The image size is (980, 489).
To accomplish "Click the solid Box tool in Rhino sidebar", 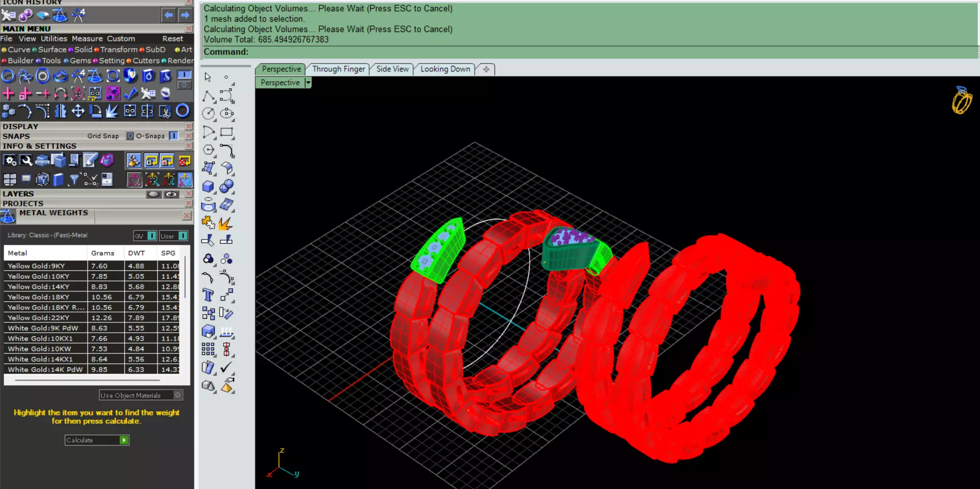I will pos(208,186).
